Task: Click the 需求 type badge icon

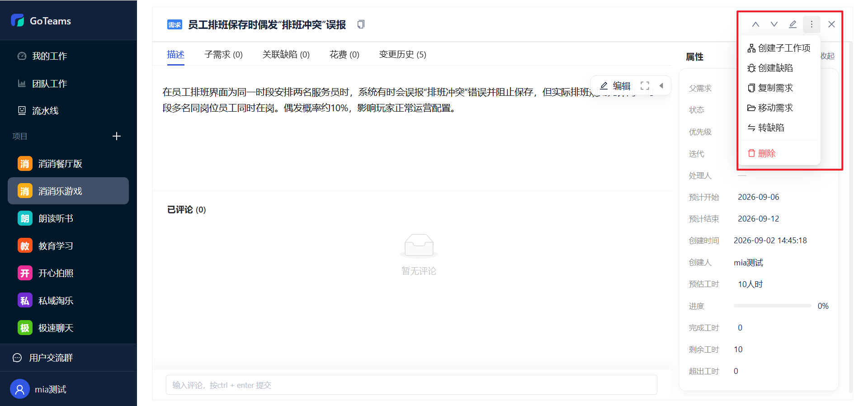Action: coord(175,24)
